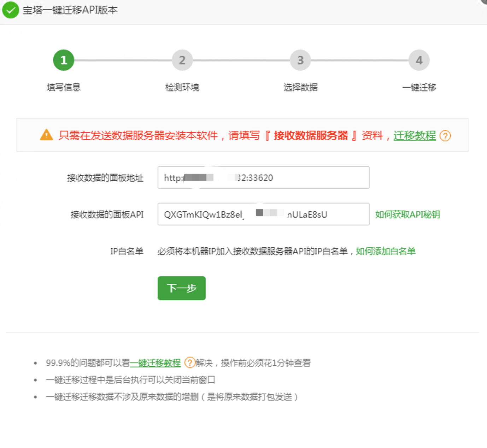Click the bold 接收数据服务器 text in the banner

point(311,135)
